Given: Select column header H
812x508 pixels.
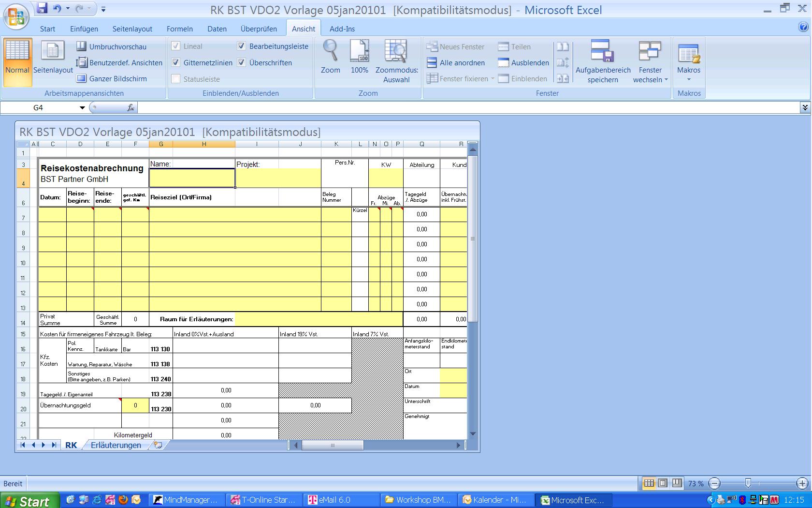Looking at the screenshot, I should (203, 144).
